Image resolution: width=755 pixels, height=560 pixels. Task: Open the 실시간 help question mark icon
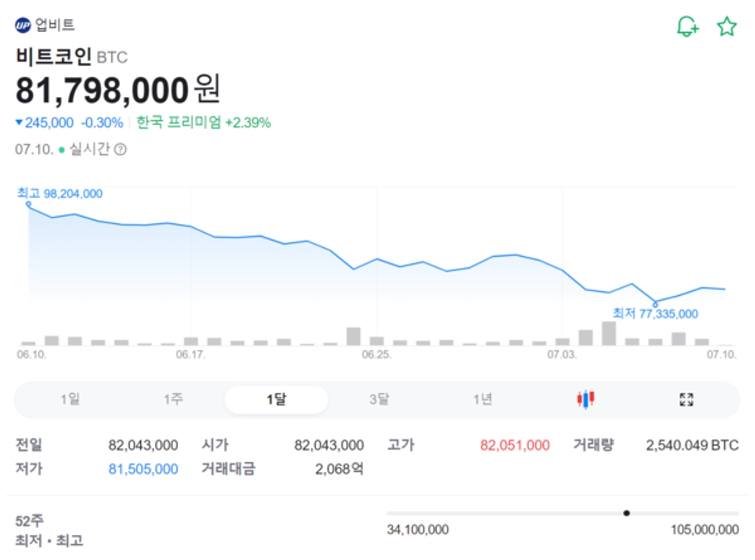point(120,149)
